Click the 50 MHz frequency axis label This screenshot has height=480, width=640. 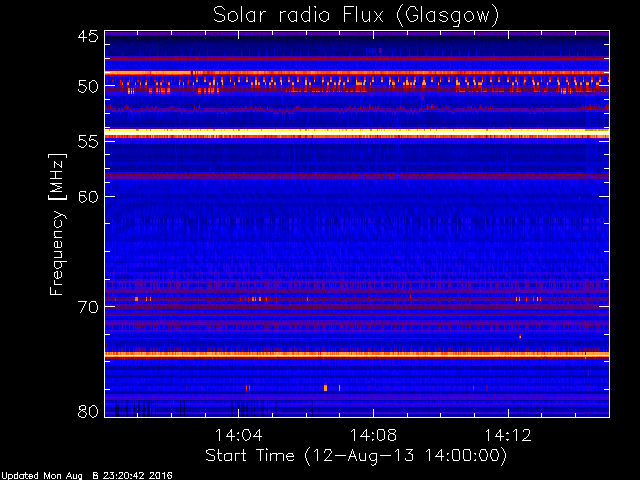click(88, 86)
